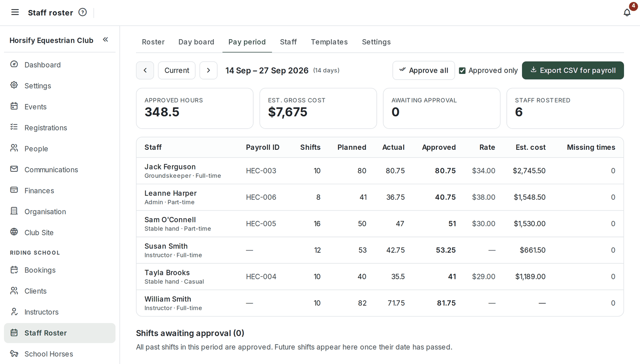Click the Est. Gross Cost card

(x=318, y=108)
